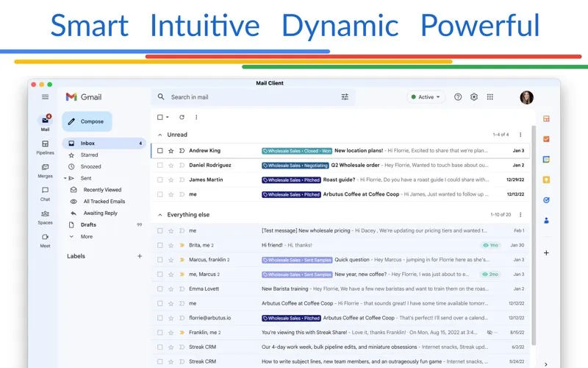Open the Google apps grid
The image size is (588, 368).
pos(490,97)
